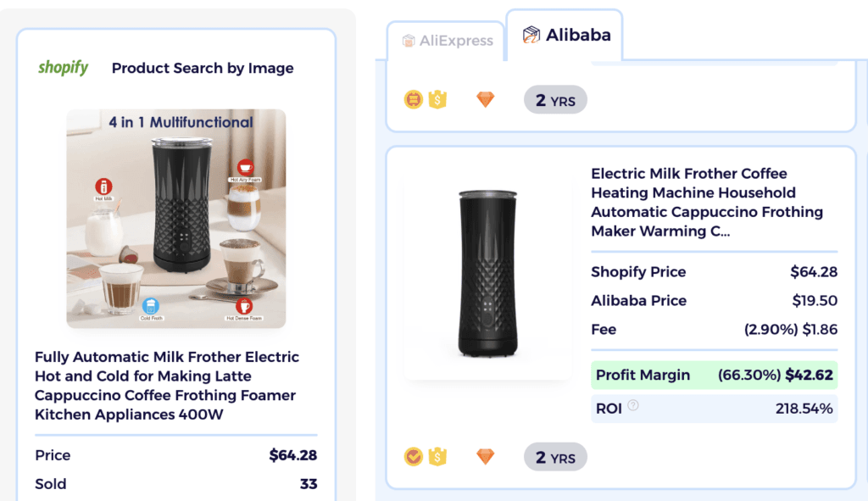Click the verified checkmark badge on bottom listing
This screenshot has width=868, height=501.
[413, 456]
